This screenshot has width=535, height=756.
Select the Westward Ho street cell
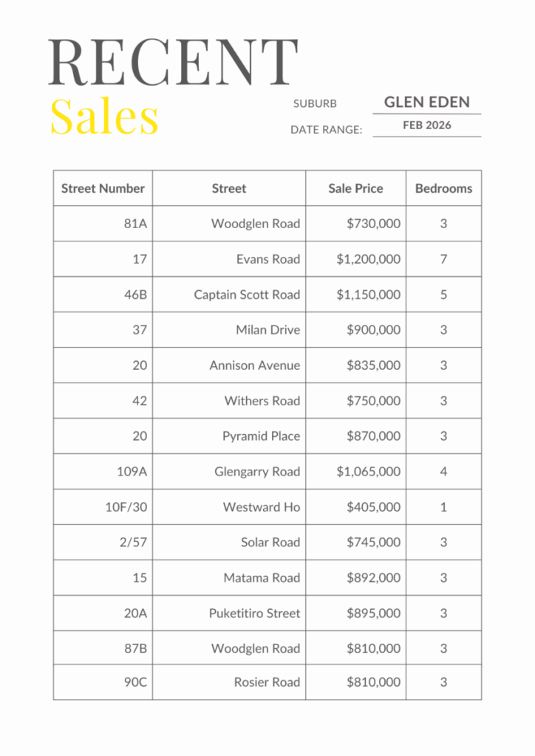(261, 507)
